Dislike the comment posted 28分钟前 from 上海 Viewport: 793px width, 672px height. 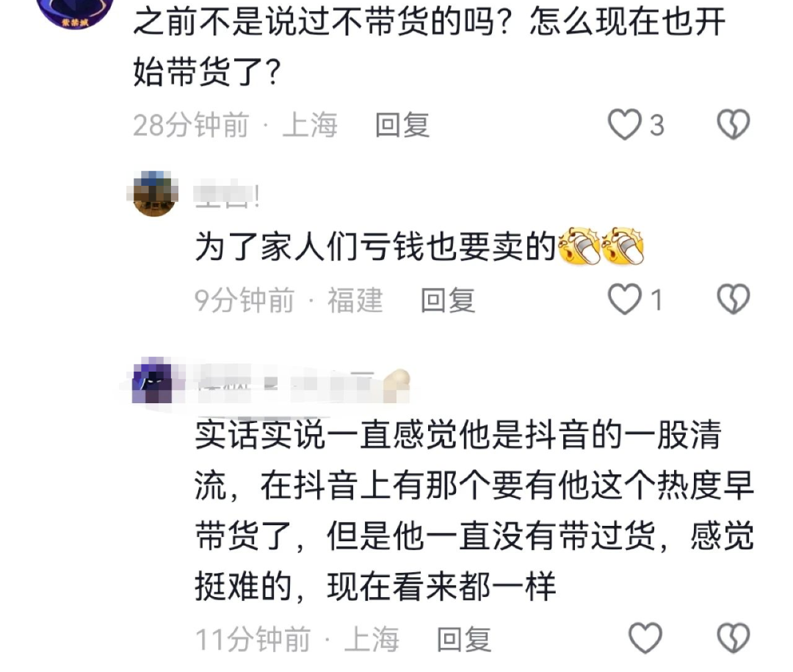[733, 124]
